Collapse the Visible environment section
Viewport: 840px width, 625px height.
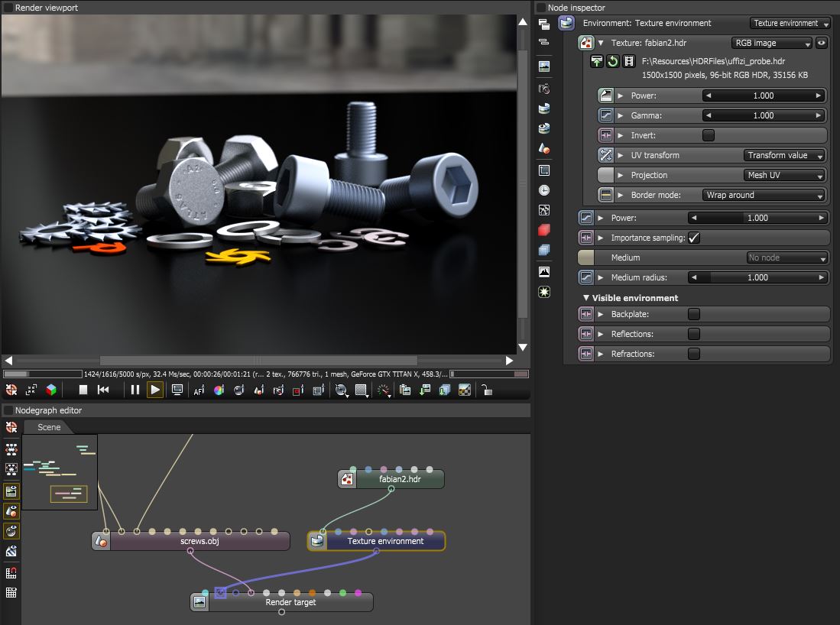pos(586,297)
